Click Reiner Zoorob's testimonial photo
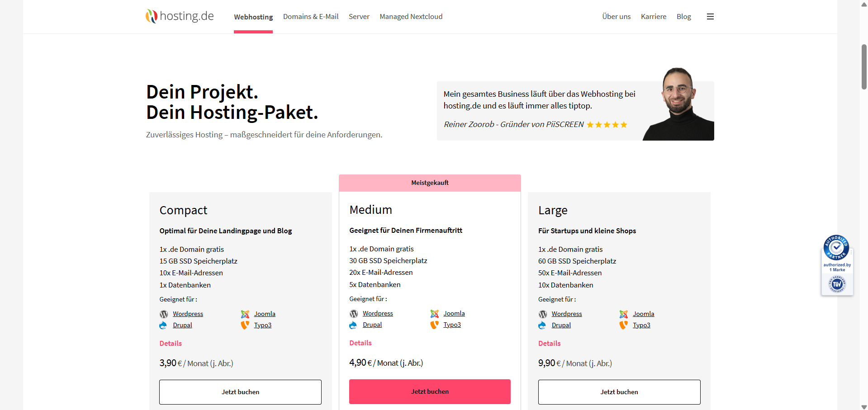This screenshot has height=410, width=868. point(678,105)
